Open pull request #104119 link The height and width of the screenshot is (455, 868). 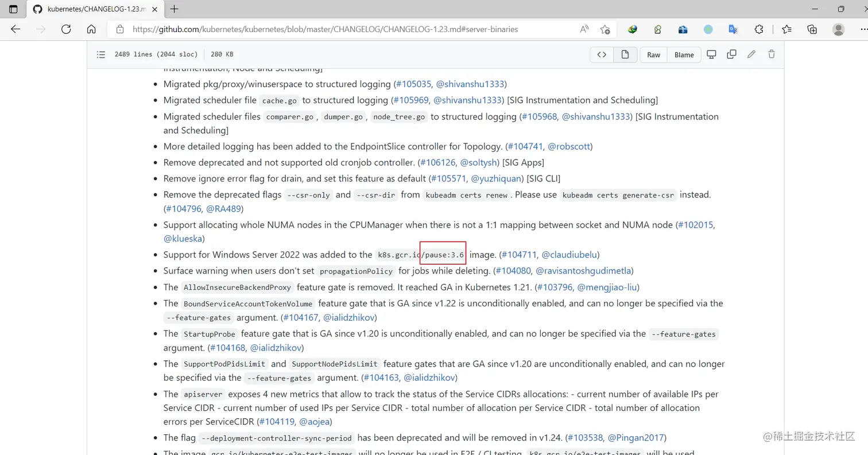tap(277, 422)
